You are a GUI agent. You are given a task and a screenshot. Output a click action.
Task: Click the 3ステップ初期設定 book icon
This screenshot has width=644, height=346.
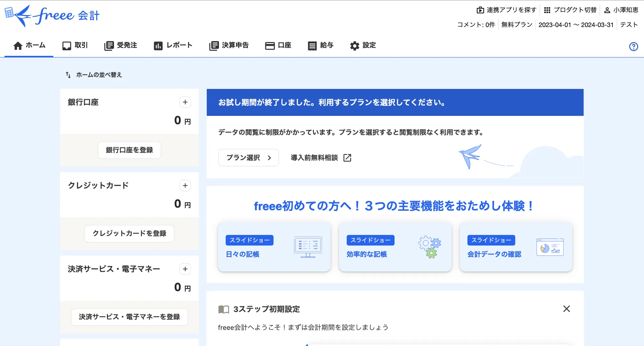[x=223, y=309]
